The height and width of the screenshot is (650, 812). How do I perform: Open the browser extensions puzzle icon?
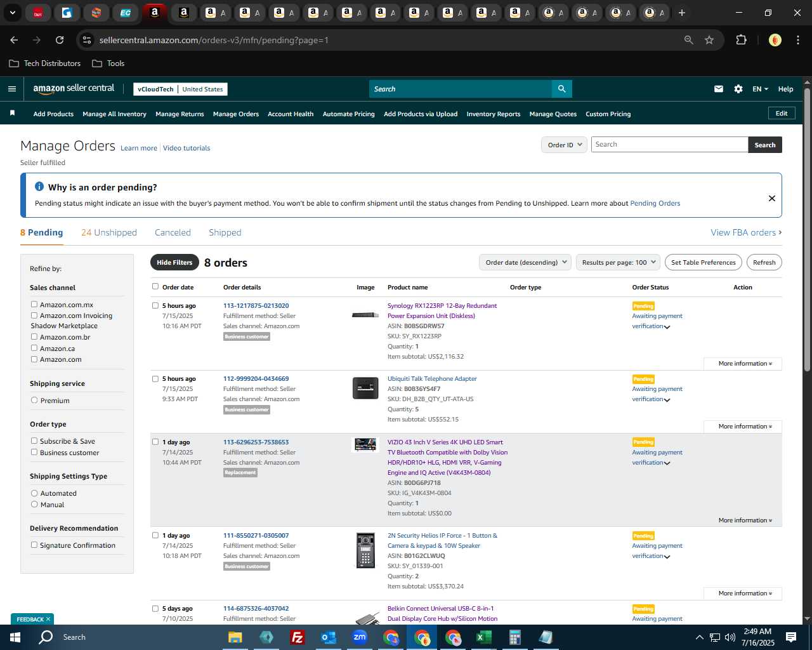coord(741,40)
